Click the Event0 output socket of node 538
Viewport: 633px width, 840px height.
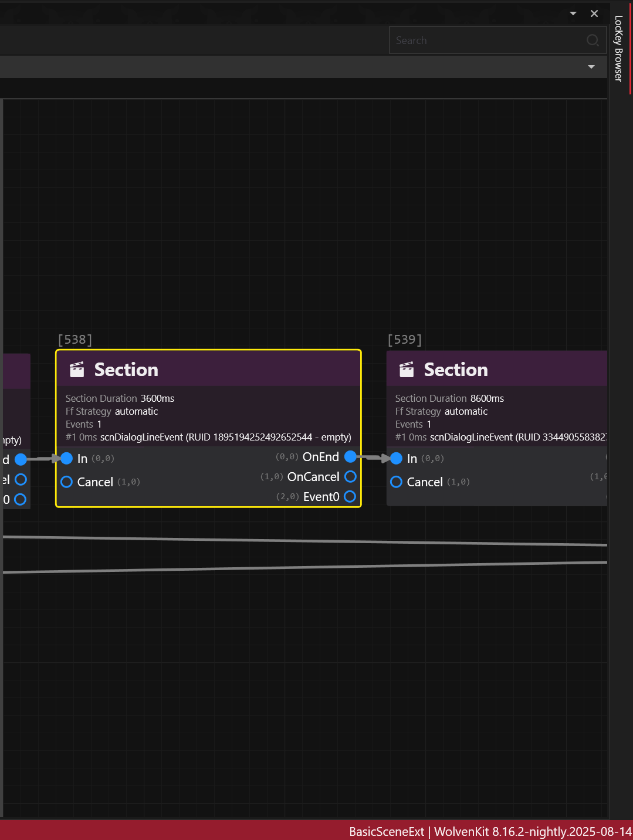(x=350, y=497)
